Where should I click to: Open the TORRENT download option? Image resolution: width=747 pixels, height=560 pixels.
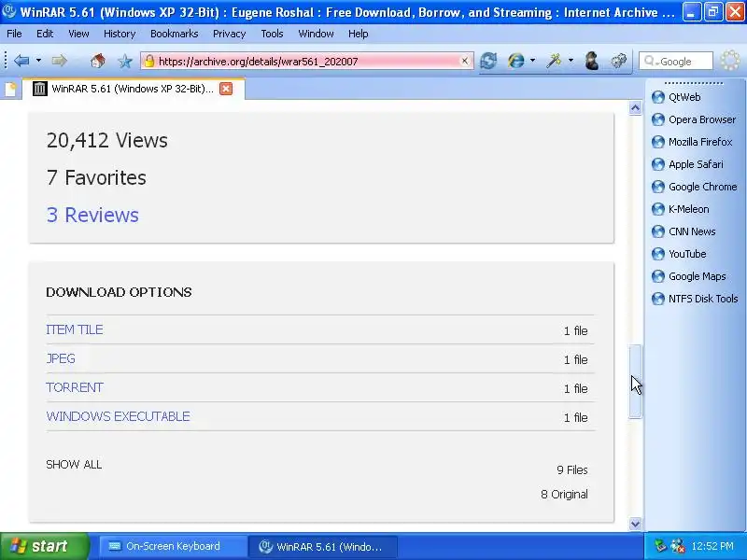(75, 387)
